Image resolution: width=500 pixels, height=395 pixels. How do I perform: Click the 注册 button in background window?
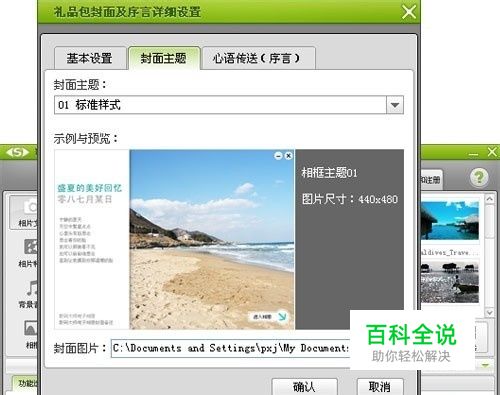431,180
